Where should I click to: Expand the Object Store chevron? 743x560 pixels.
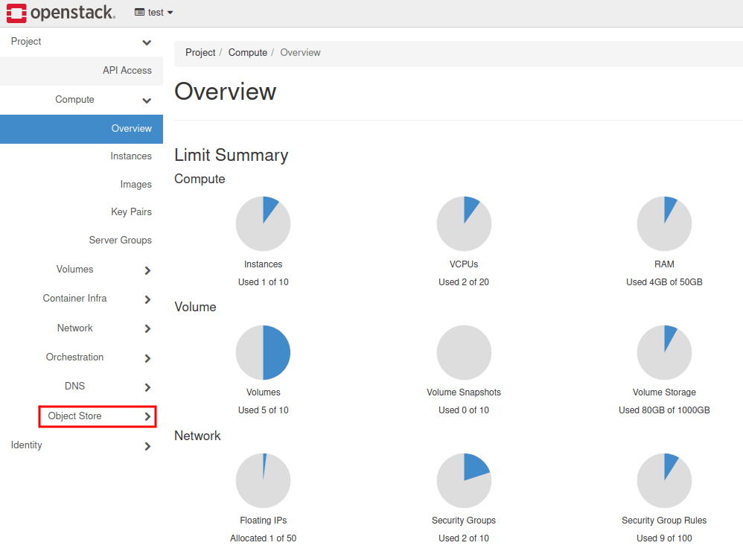[x=147, y=416]
